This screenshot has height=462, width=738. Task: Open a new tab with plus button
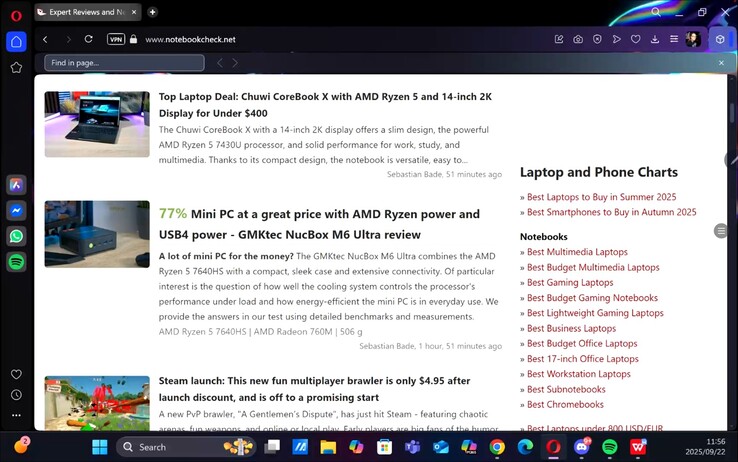(152, 12)
